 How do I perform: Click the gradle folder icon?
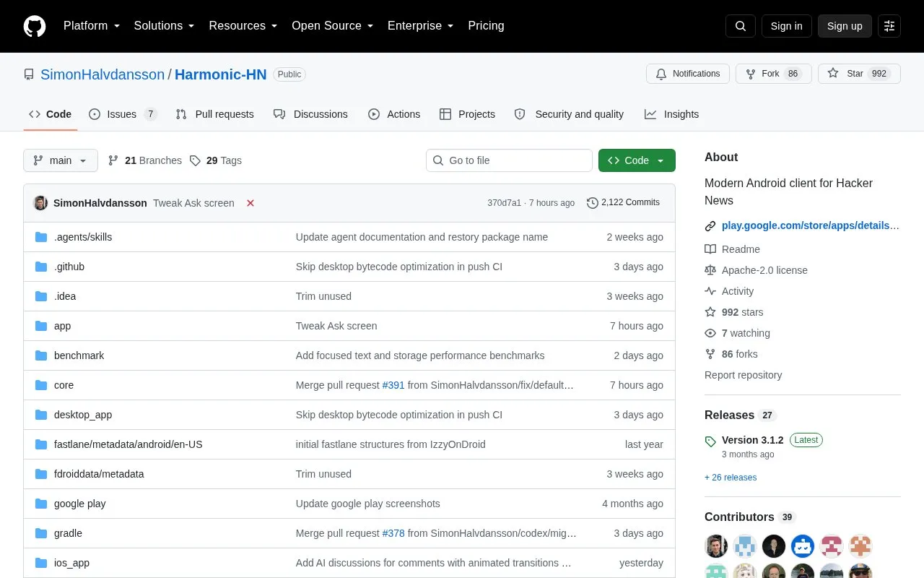[41, 533]
